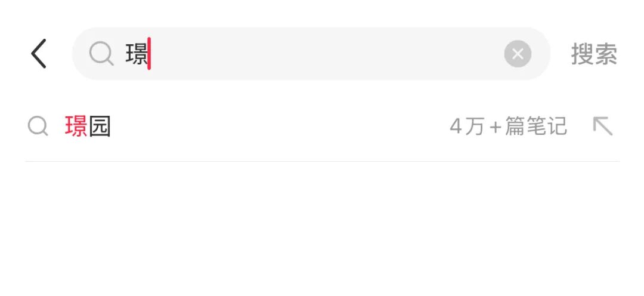Clear the search text with X icon

click(518, 54)
